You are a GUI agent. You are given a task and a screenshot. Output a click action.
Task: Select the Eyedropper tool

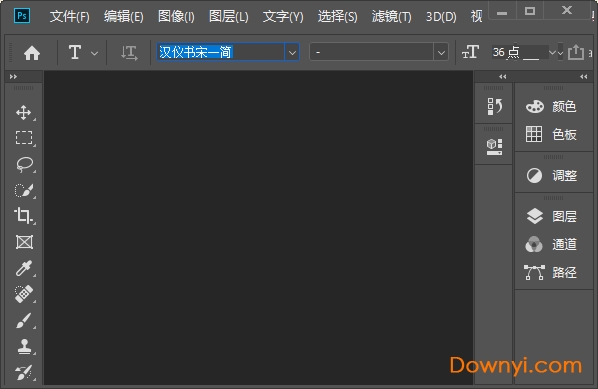point(24,268)
